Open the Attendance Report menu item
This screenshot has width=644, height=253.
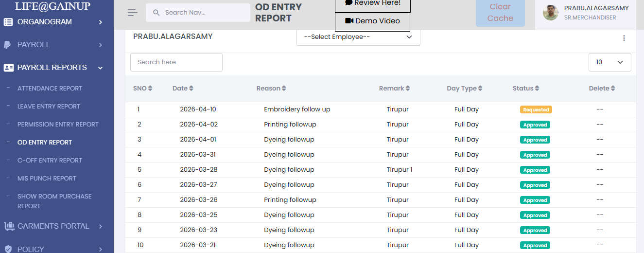point(50,89)
